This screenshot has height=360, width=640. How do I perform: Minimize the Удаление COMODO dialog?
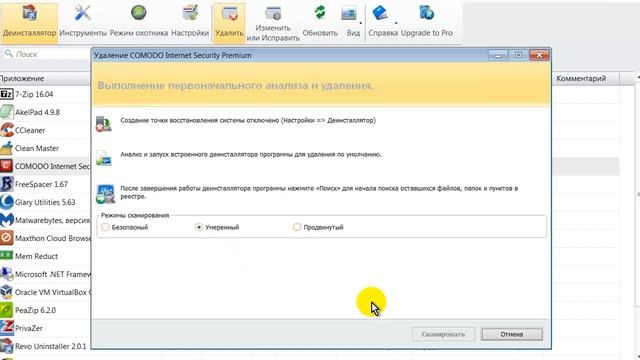[498, 55]
